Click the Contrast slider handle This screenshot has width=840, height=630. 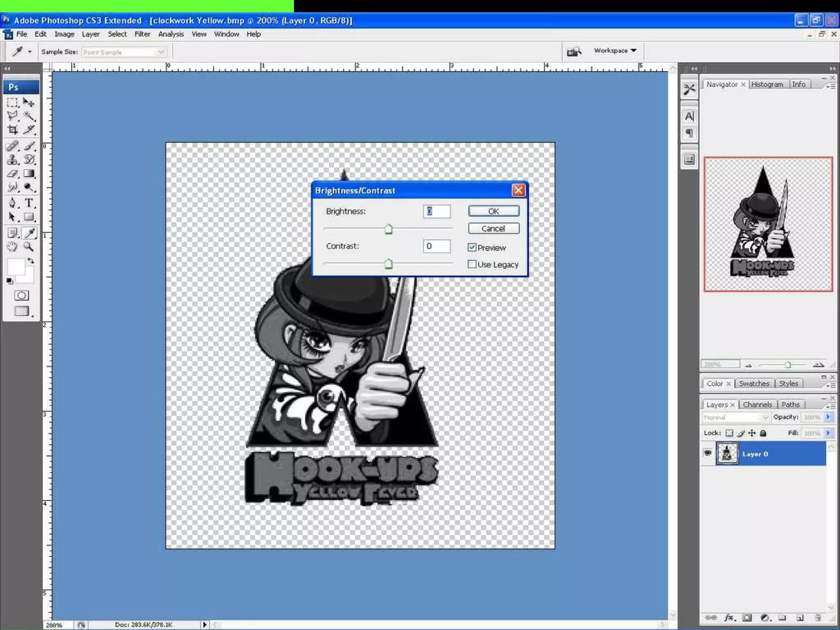tap(388, 264)
